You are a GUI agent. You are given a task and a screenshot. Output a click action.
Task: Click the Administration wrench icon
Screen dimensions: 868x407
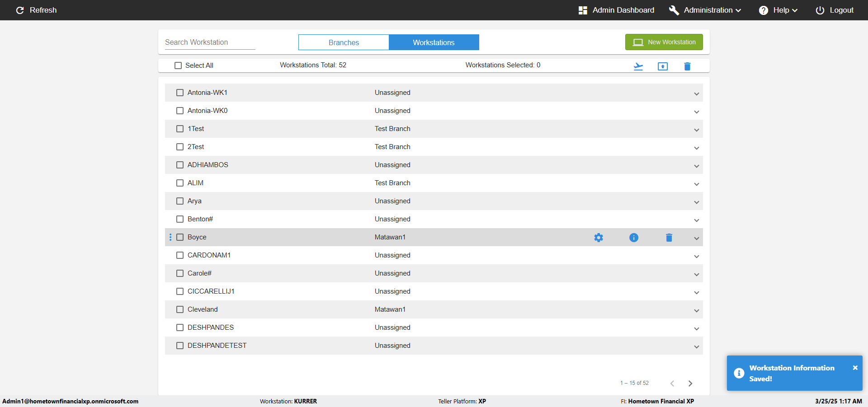click(x=674, y=10)
